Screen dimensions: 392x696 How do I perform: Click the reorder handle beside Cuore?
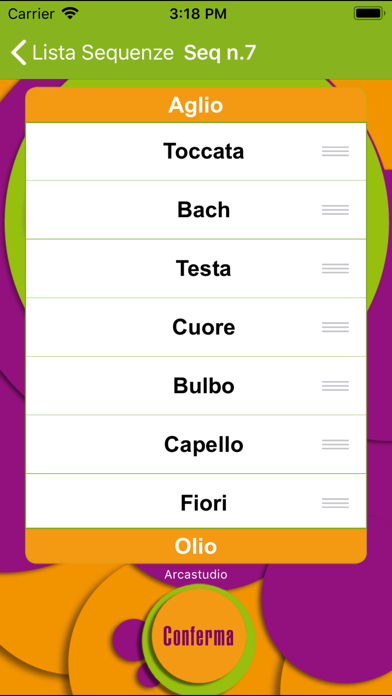[335, 327]
